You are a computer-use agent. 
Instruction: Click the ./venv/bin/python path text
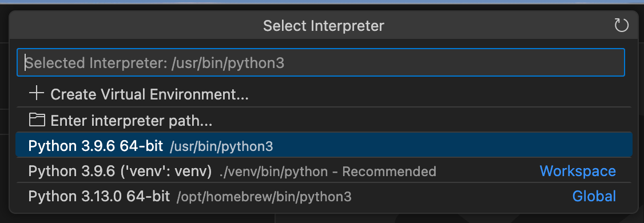274,172
